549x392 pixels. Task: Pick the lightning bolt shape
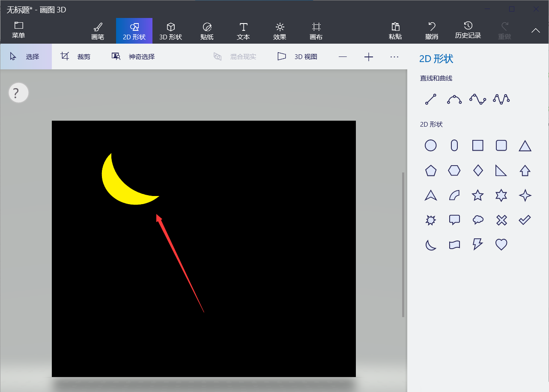click(x=478, y=244)
